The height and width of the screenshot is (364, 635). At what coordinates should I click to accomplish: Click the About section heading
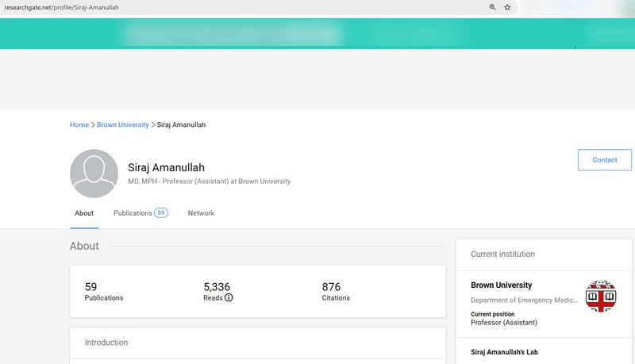84,246
